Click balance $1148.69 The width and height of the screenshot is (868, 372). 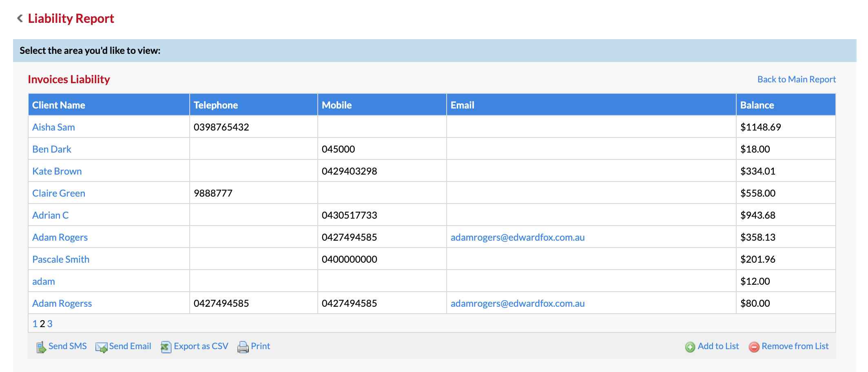761,127
